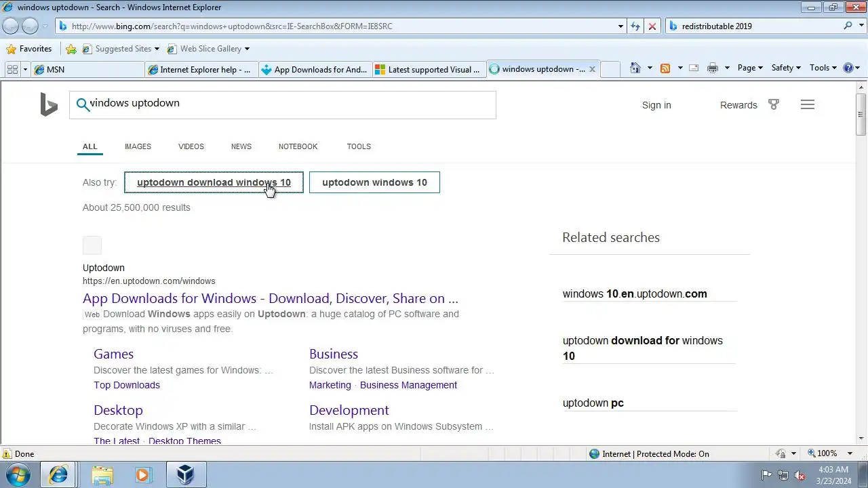
Task: Click the Action Center flag tray icon
Action: coord(766,475)
